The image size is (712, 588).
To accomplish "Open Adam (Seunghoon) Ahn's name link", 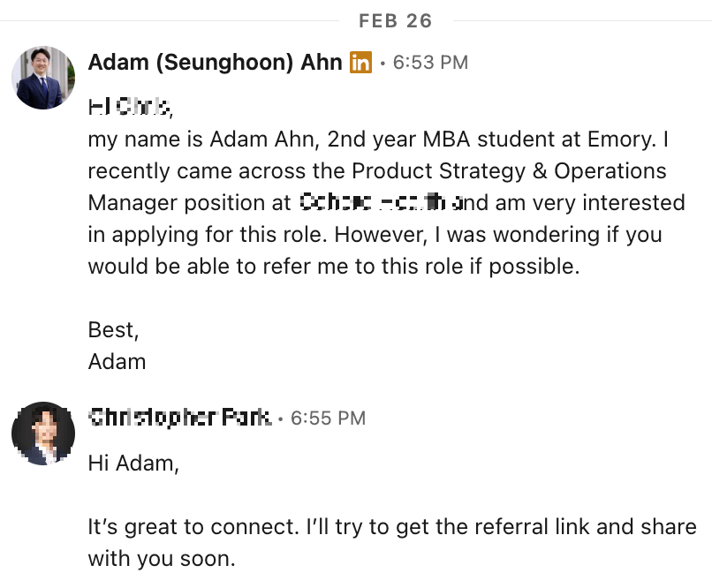I will coord(215,63).
